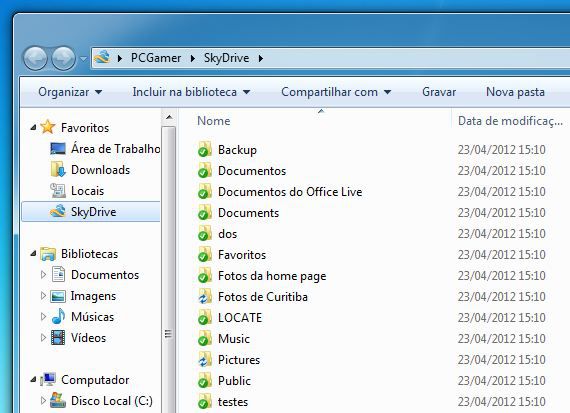
Task: Select Favoritos folder icon in file list
Action: pyautogui.click(x=205, y=254)
